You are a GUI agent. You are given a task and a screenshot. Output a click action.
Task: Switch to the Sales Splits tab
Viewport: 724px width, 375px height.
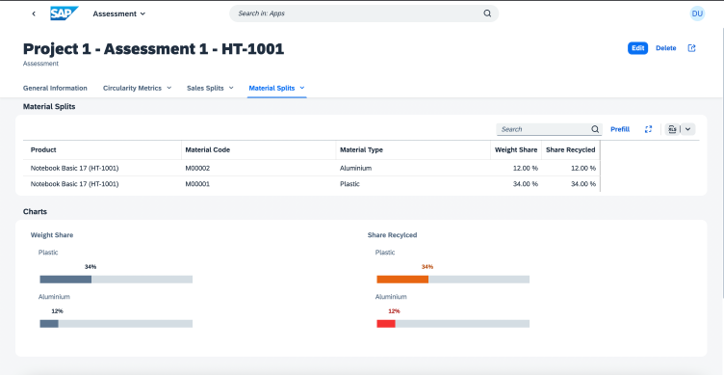[205, 88]
